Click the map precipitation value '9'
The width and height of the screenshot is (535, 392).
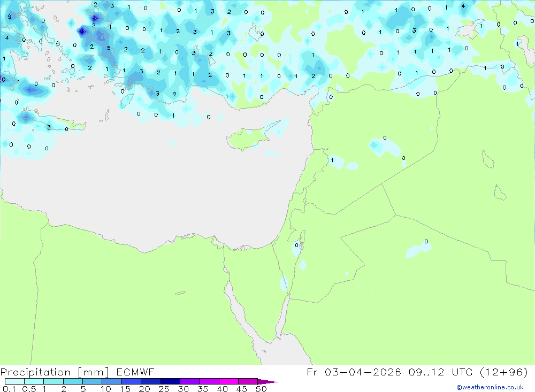coord(10,17)
